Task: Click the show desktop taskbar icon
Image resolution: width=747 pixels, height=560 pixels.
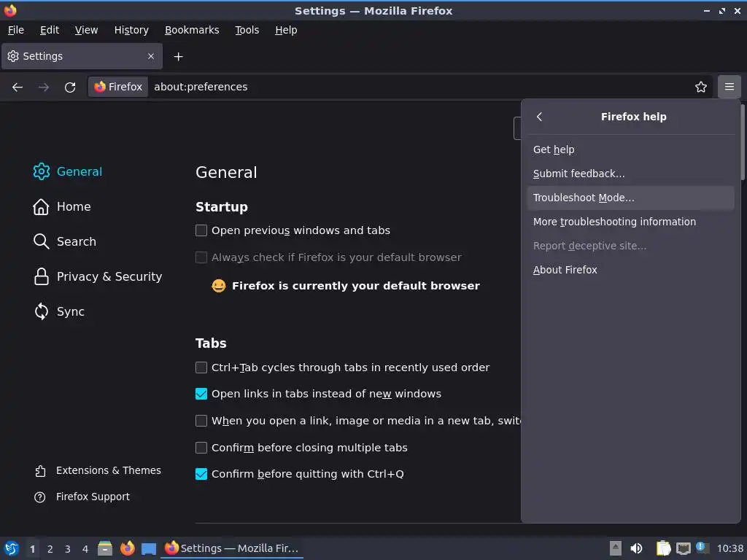Action: tap(149, 548)
